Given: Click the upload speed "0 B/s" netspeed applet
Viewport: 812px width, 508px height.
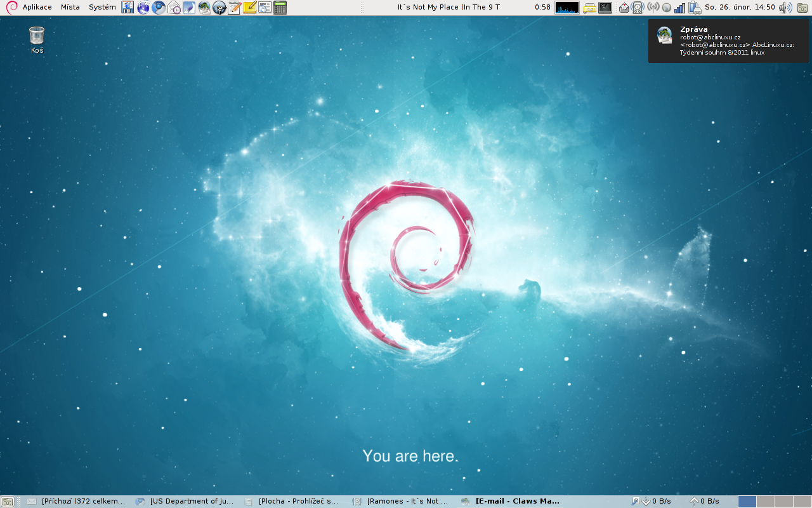Looking at the screenshot, I should [705, 501].
